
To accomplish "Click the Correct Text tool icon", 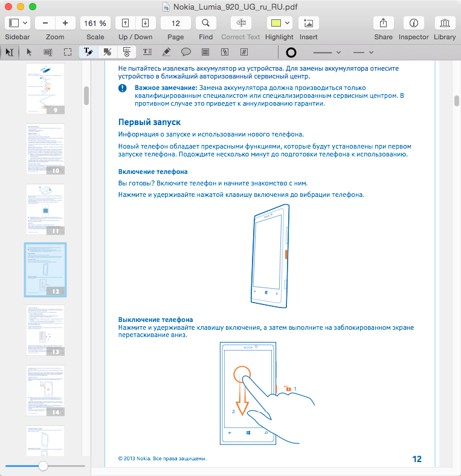I will pos(241,23).
